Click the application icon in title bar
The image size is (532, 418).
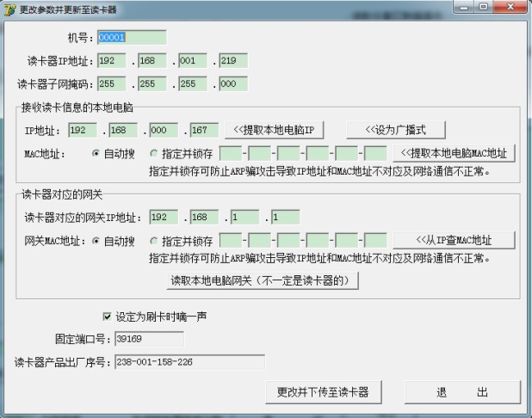click(10, 9)
